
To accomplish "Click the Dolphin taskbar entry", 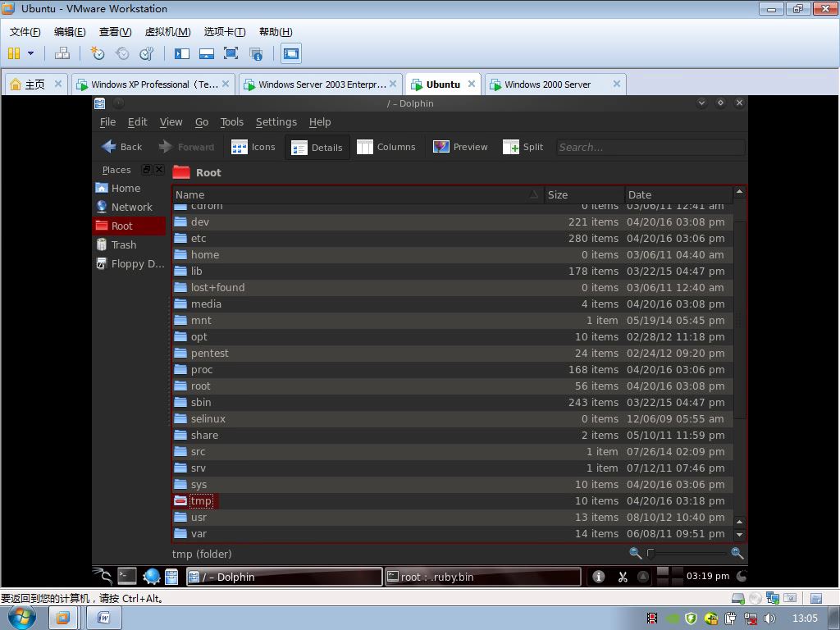I will (x=284, y=577).
